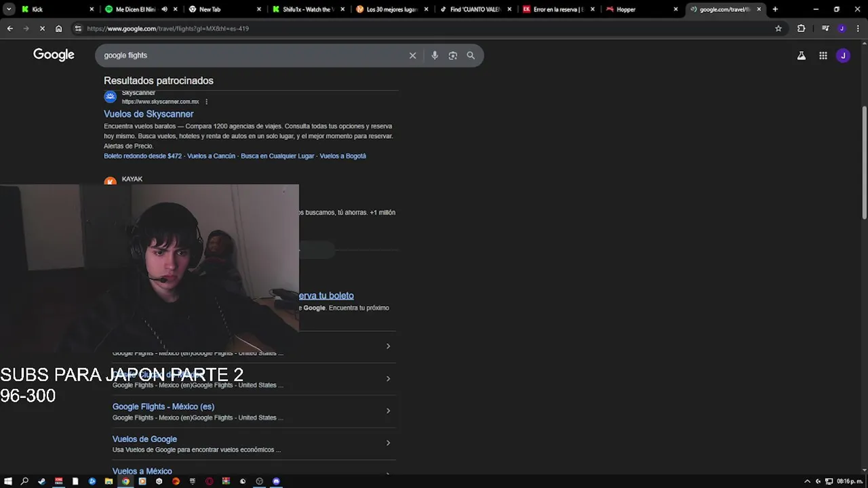This screenshot has width=868, height=488.
Task: Mute the Me Dicen El Nini tab audio
Action: (x=165, y=9)
